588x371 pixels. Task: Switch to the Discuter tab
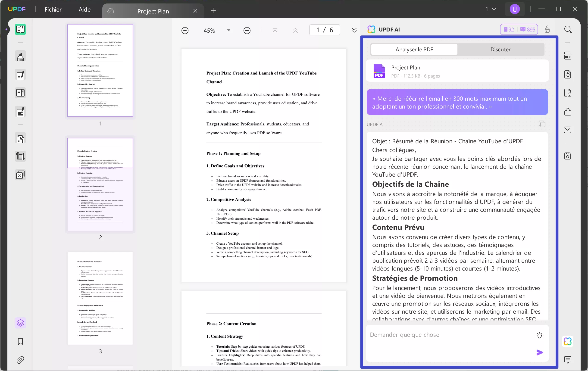[500, 49]
